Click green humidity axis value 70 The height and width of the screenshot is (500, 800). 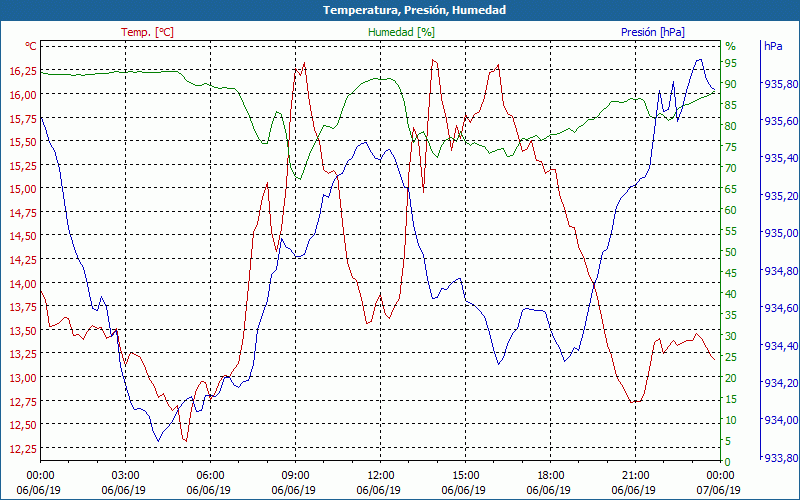[731, 168]
